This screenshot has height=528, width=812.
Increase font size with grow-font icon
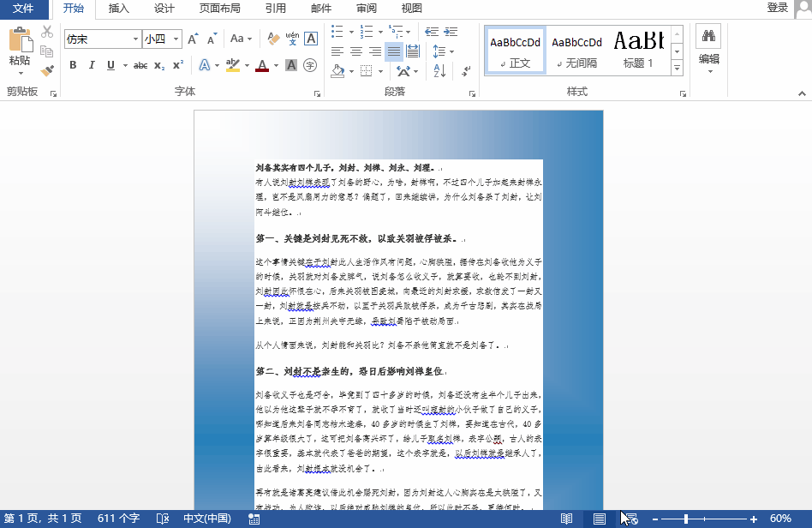(x=193, y=39)
